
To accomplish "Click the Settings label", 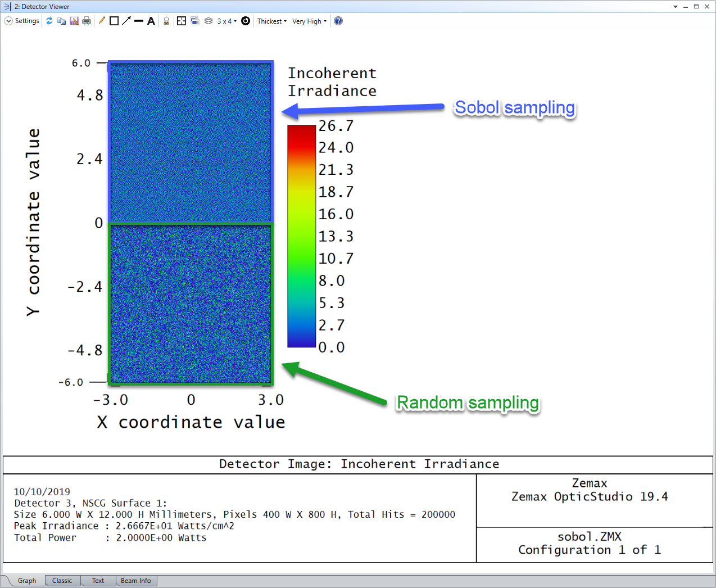I will click(27, 21).
